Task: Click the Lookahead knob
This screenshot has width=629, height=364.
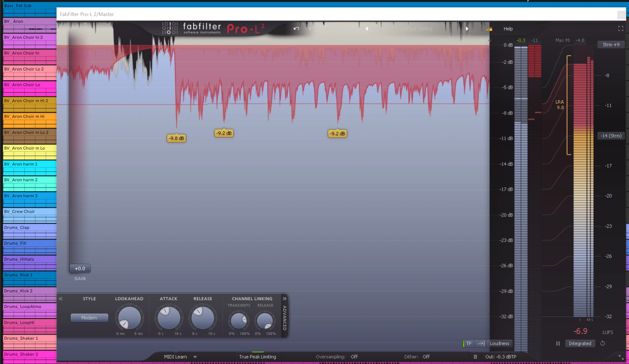Action: 129,318
